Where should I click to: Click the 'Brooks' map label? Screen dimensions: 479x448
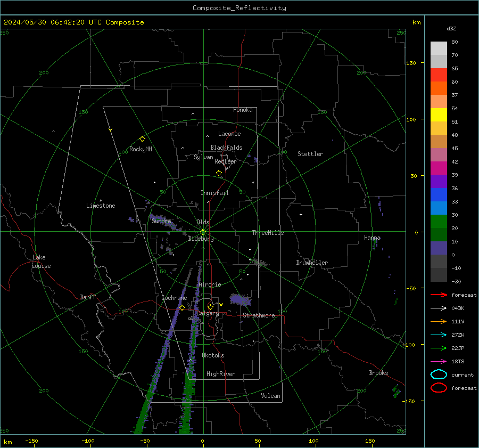tap(378, 373)
